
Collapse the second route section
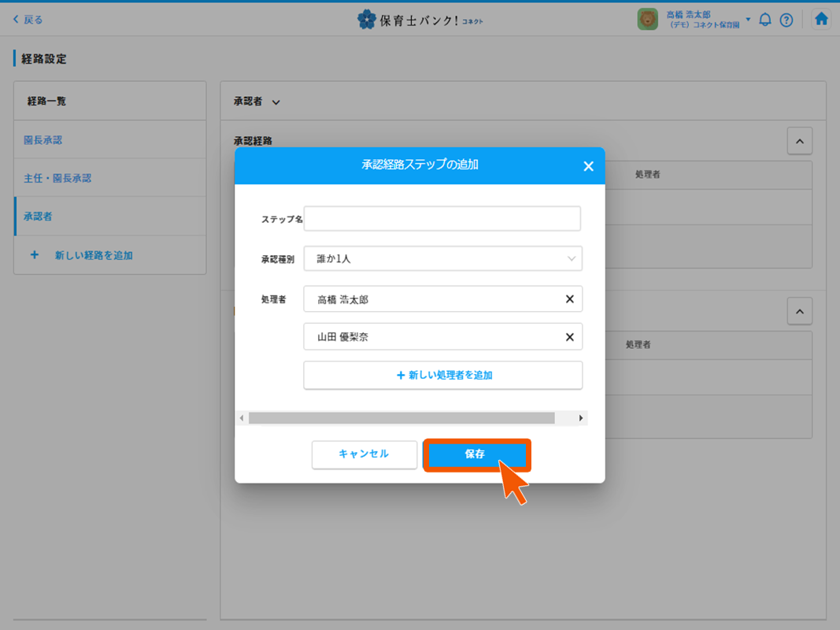799,311
